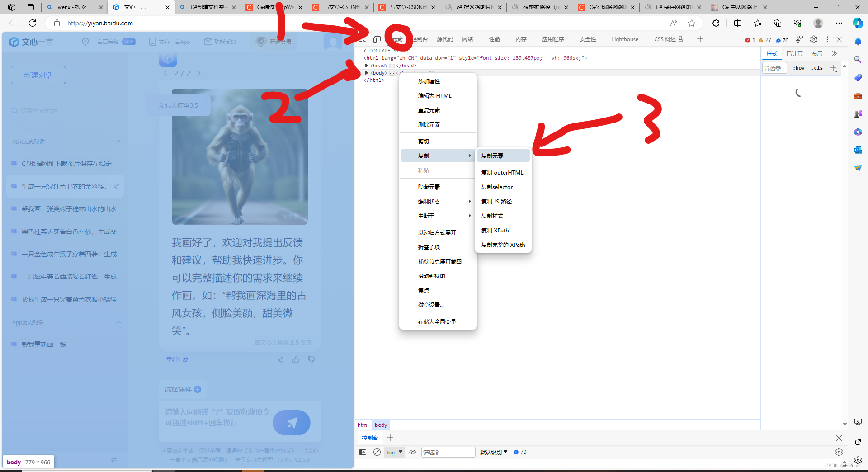Viewport: 868px width, 472px height.
Task: Open the 默认级别 log level dropdown
Action: click(x=494, y=452)
